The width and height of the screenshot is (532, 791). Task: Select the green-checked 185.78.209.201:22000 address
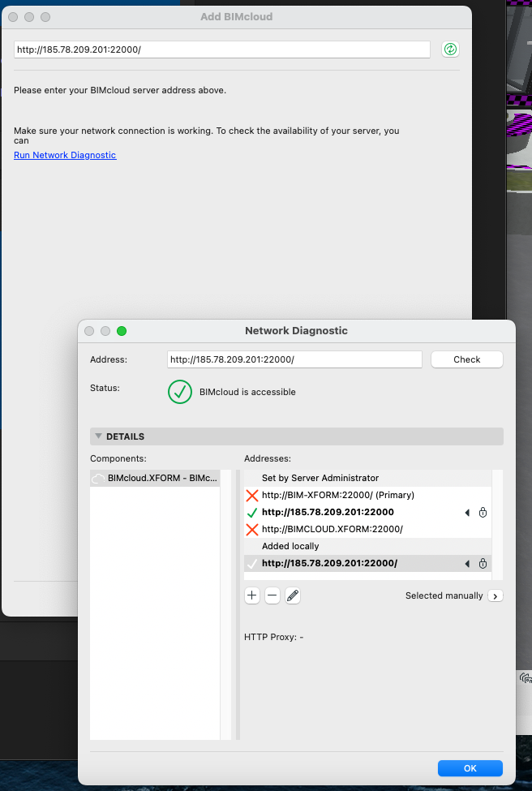328,513
